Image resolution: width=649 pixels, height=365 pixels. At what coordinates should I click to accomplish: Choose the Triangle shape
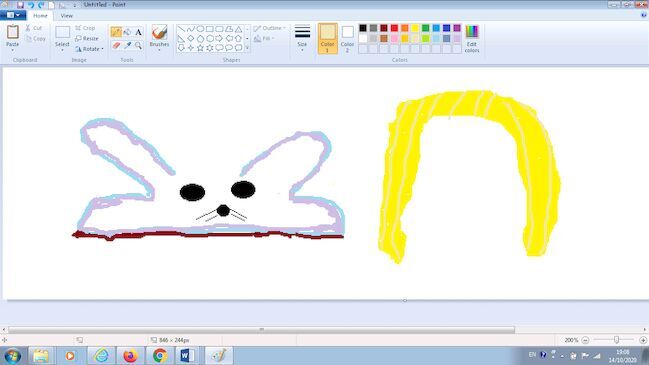(x=238, y=29)
